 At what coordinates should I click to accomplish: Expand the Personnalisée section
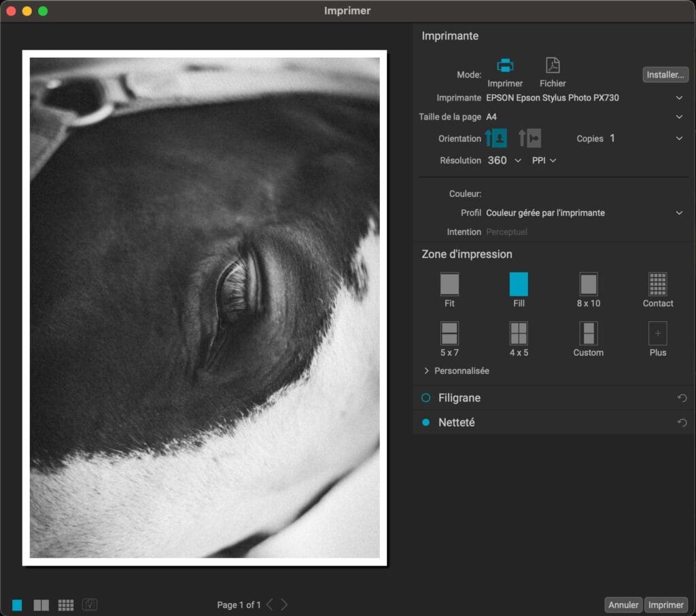[x=427, y=371]
